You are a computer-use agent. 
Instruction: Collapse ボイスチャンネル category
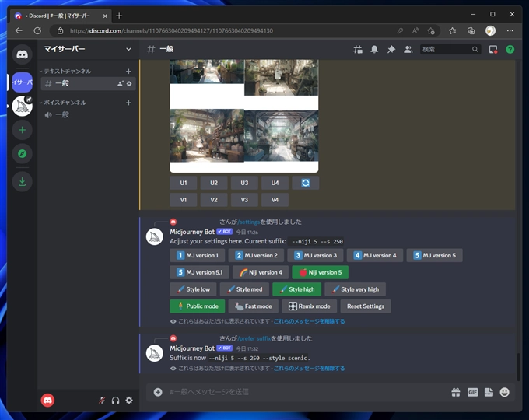(x=63, y=103)
